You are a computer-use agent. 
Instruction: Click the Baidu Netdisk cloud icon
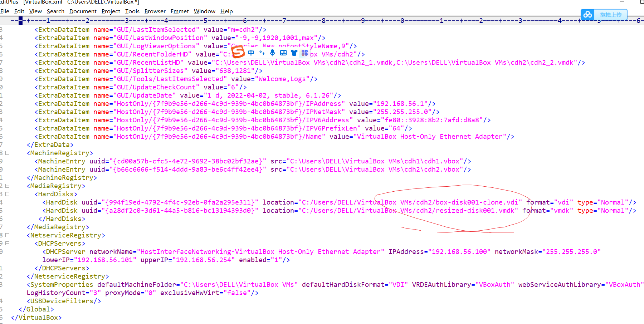click(587, 15)
